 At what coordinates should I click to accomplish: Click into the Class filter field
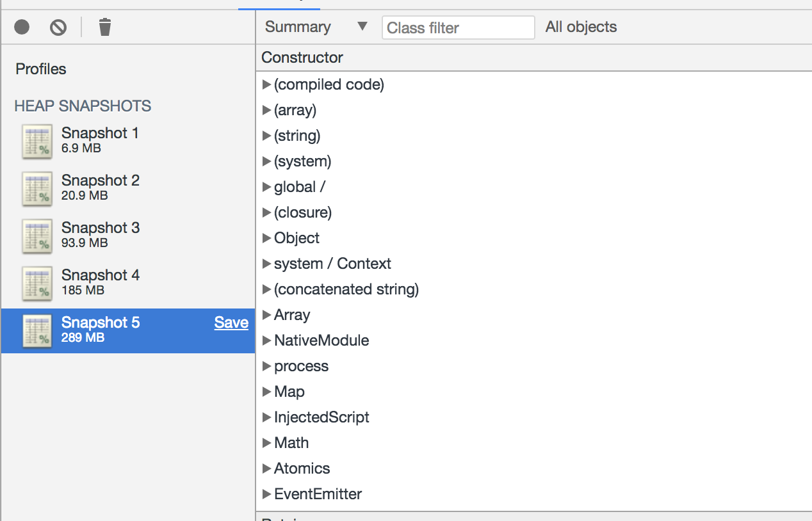pyautogui.click(x=458, y=27)
